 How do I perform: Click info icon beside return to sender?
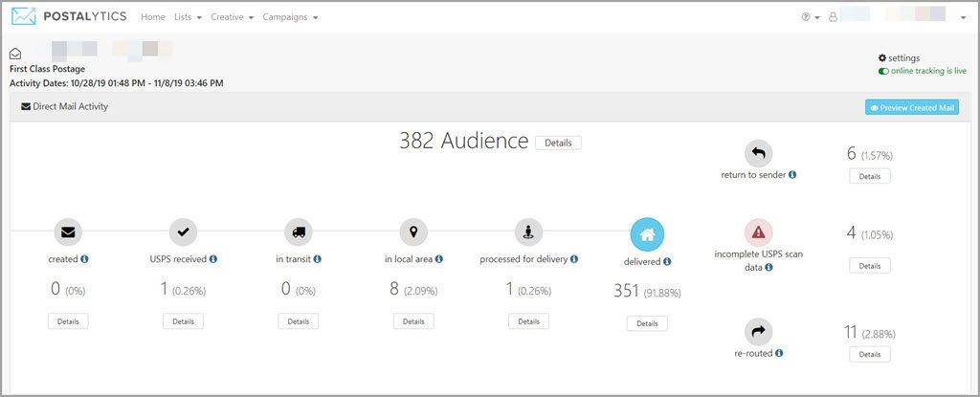point(791,175)
